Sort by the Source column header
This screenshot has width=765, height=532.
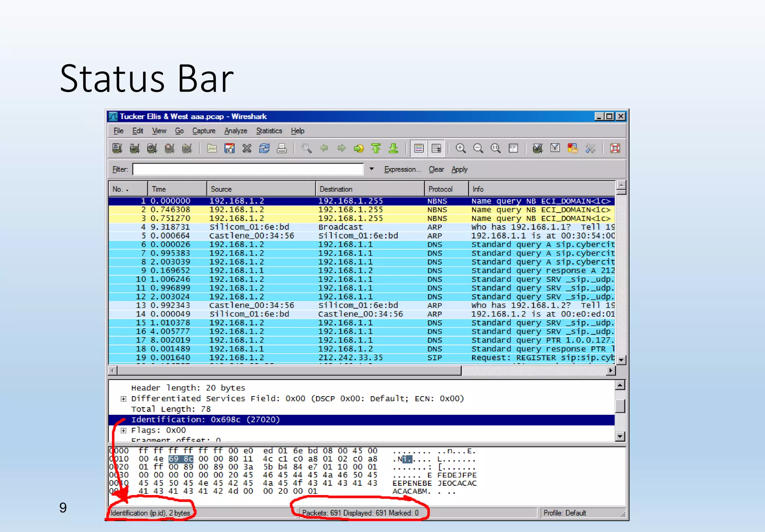[x=261, y=189]
